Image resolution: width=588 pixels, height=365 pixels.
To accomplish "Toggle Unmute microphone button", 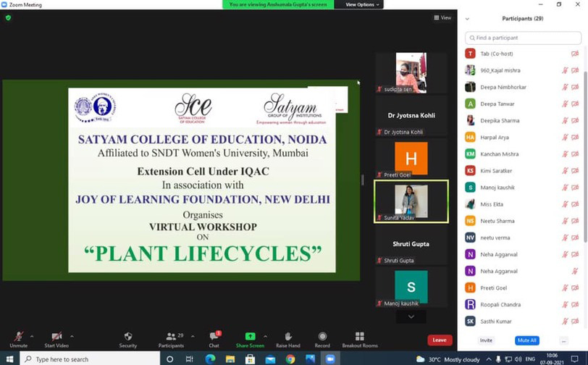I will [x=19, y=337].
